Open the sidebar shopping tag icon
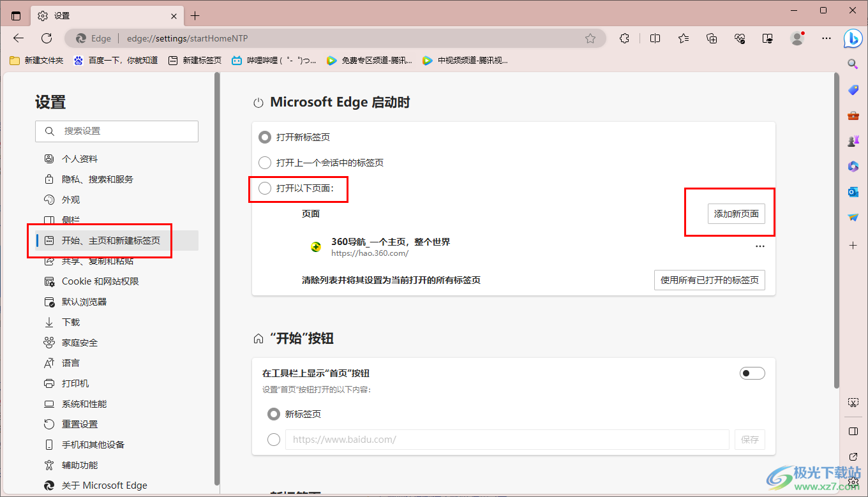The width and height of the screenshot is (868, 497). [x=853, y=90]
